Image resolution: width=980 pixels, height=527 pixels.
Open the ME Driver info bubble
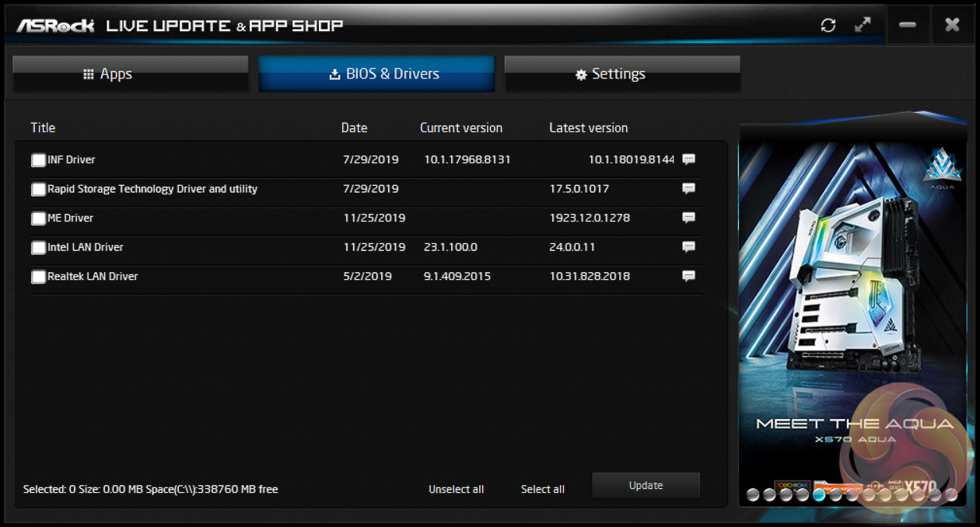[x=688, y=218]
